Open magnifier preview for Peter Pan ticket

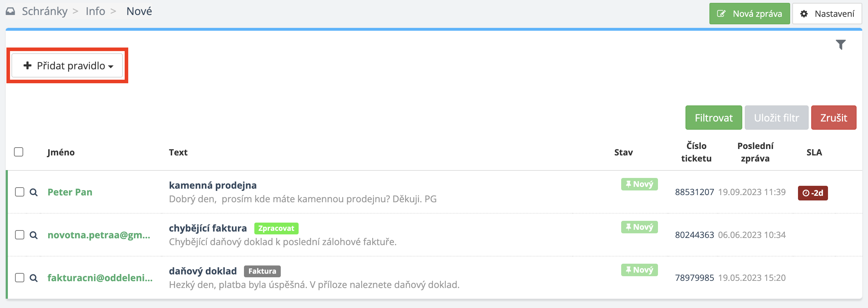[x=34, y=192]
